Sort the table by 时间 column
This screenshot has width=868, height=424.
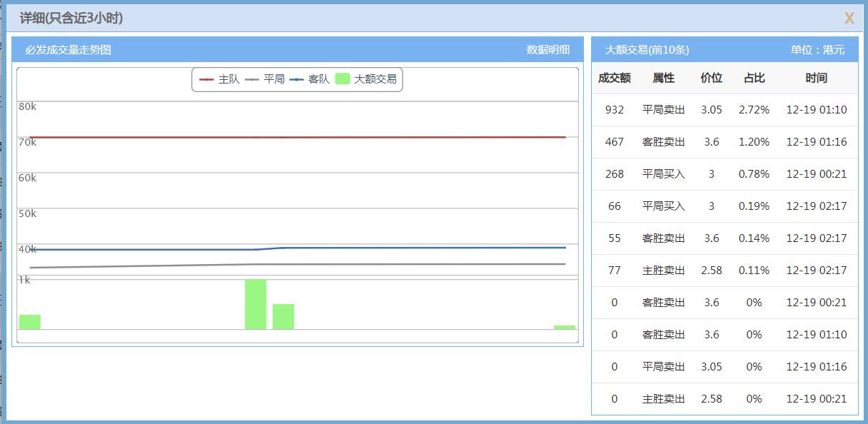pos(816,78)
